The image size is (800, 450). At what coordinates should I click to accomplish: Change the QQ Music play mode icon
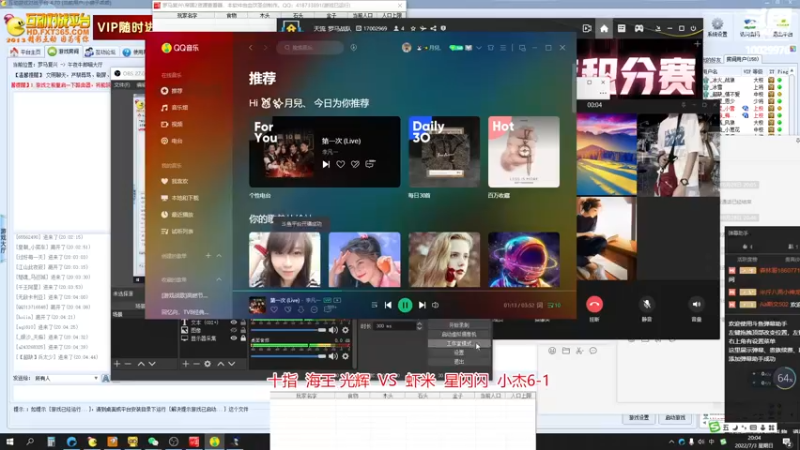[x=374, y=305]
